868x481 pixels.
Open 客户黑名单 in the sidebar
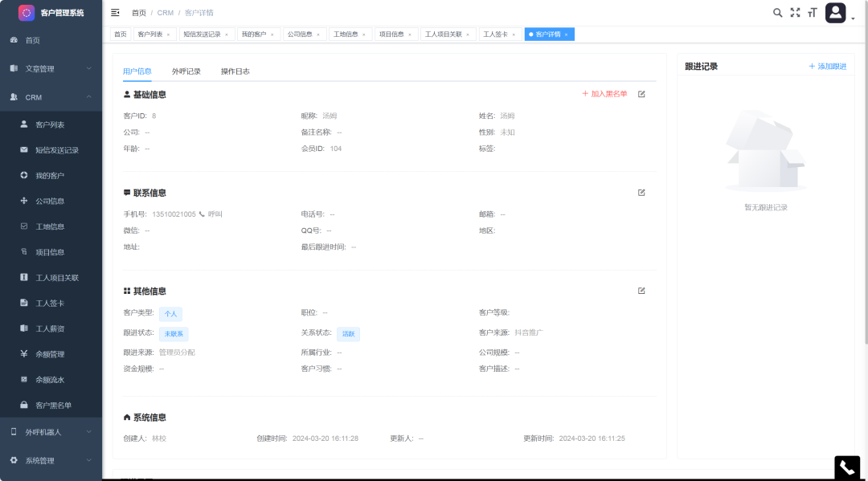coord(51,406)
